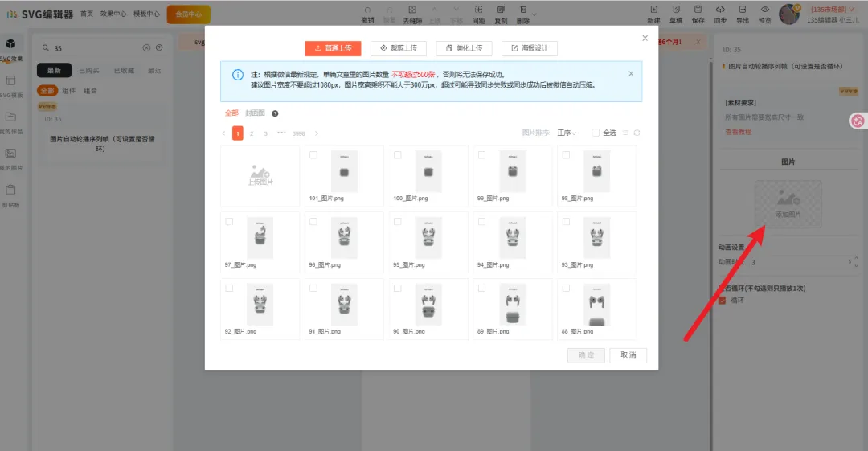Check the box for 97_图片.png
868x451 pixels.
[229, 222]
